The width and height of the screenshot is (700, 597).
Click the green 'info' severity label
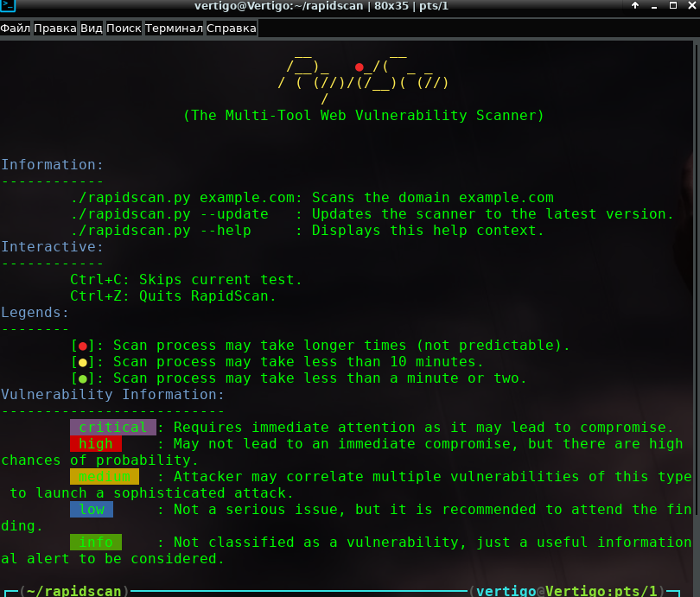(x=96, y=542)
